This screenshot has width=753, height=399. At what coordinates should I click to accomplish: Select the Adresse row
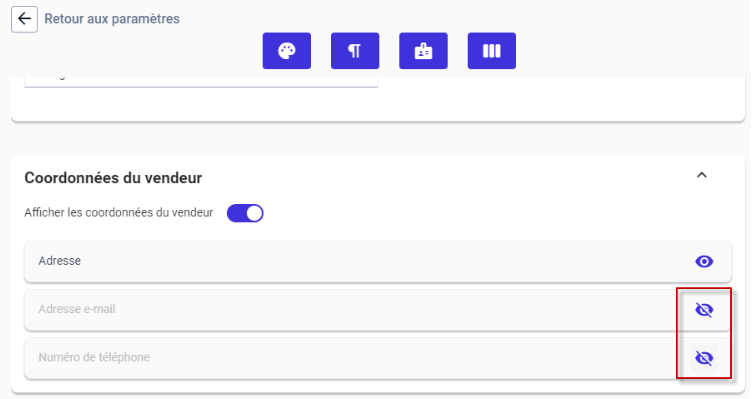[x=378, y=261]
